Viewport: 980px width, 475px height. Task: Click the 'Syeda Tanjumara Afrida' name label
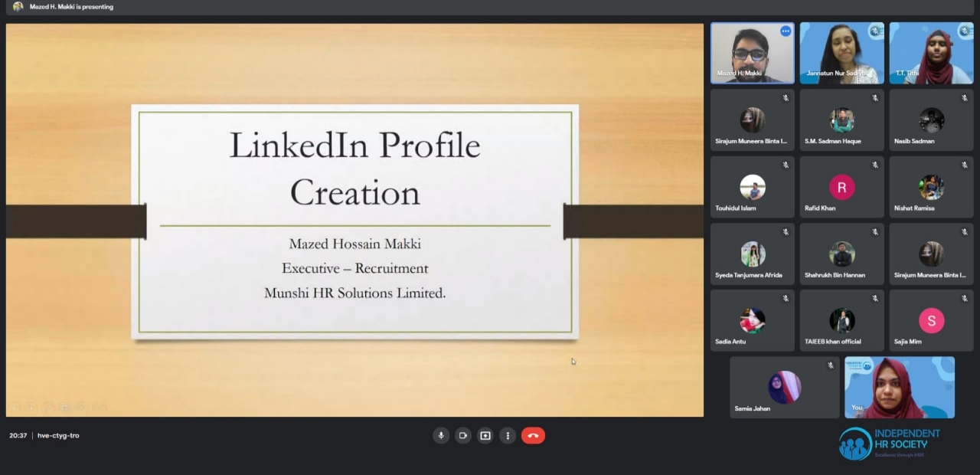click(749, 274)
